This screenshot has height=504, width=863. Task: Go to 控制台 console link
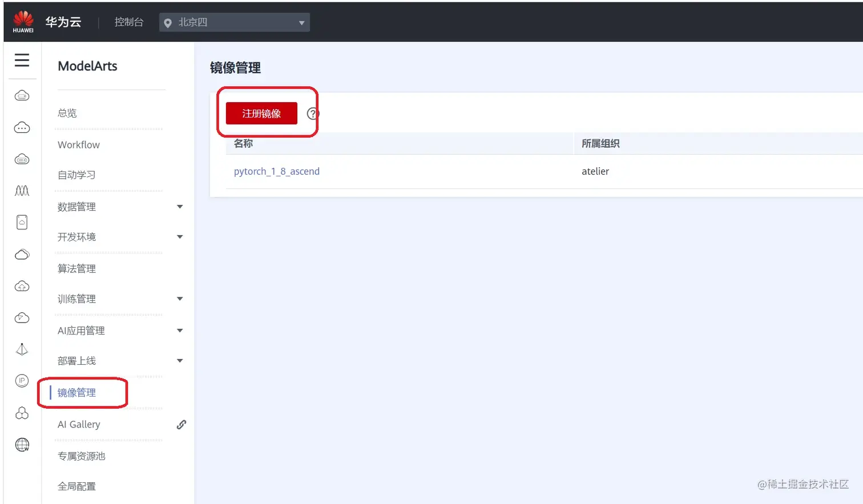coord(129,22)
